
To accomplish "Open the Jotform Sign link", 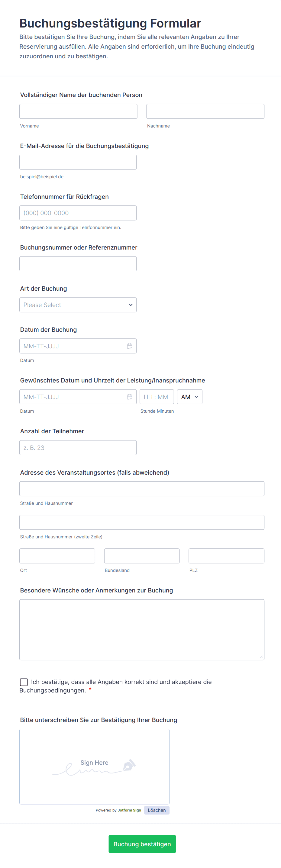I will pyautogui.click(x=129, y=810).
